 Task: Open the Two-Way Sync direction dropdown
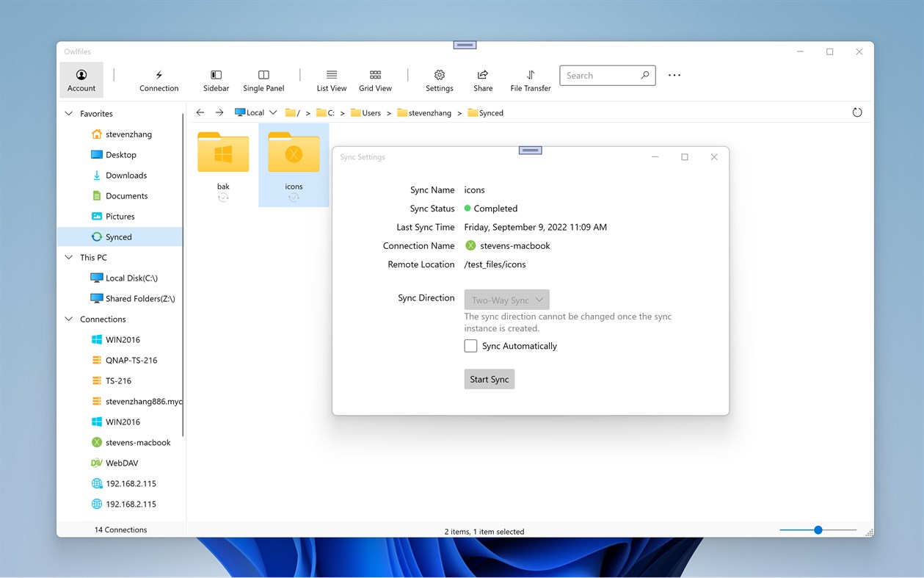point(506,299)
